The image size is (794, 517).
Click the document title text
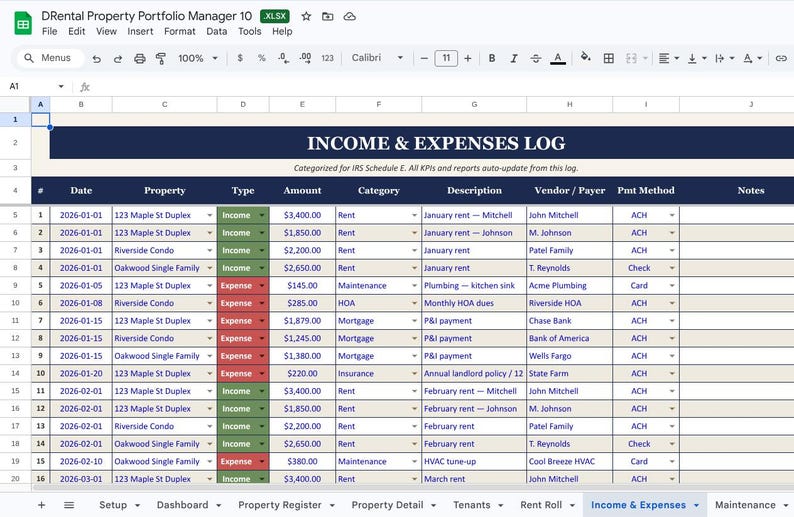click(x=146, y=16)
